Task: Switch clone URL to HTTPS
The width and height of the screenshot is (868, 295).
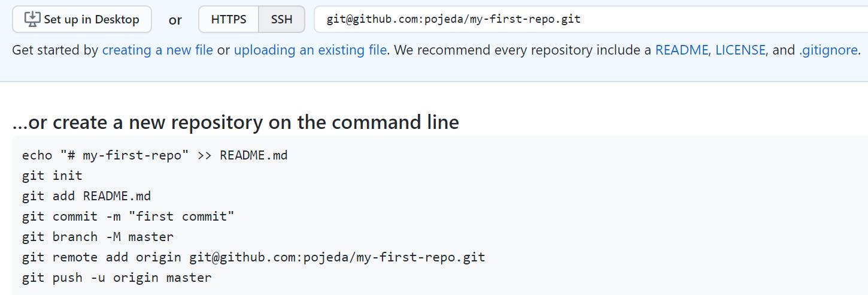Action: (x=229, y=19)
